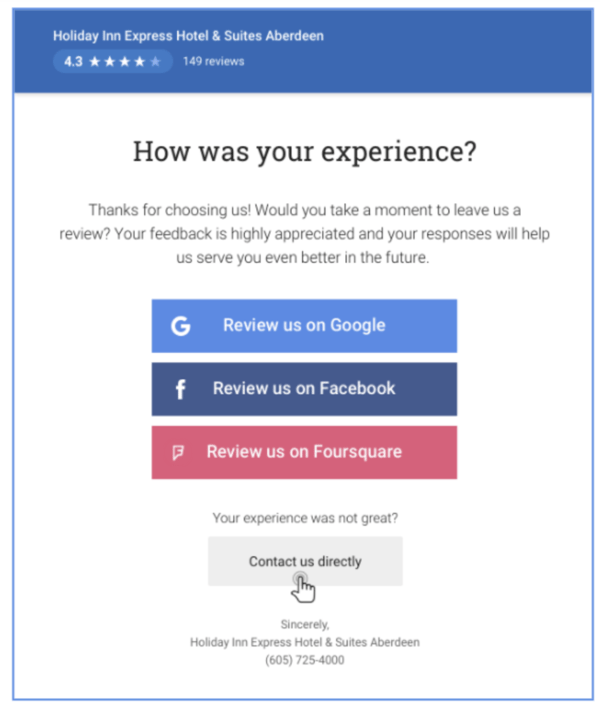Click the faded fifth rating star

[x=154, y=61]
